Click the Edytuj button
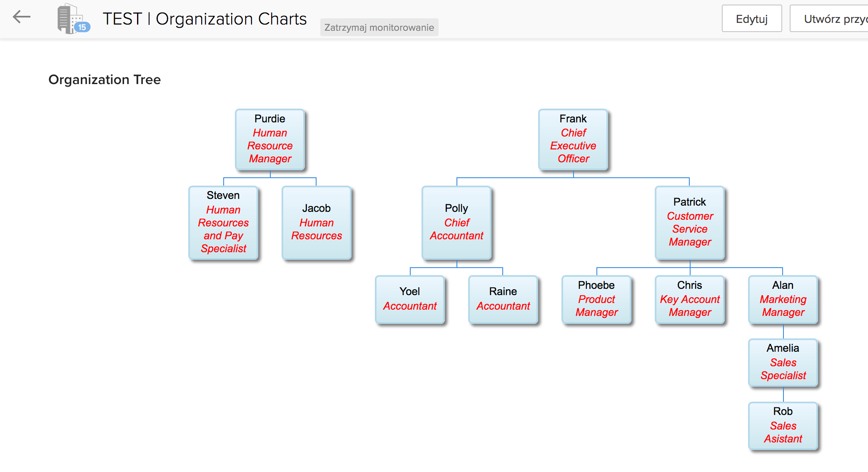Image resolution: width=868 pixels, height=472 pixels. [x=751, y=19]
